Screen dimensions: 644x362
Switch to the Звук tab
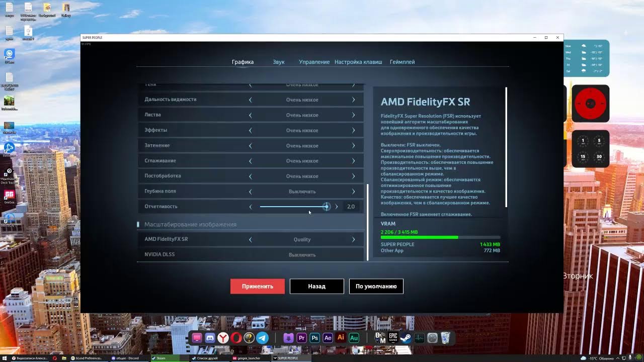tap(279, 62)
